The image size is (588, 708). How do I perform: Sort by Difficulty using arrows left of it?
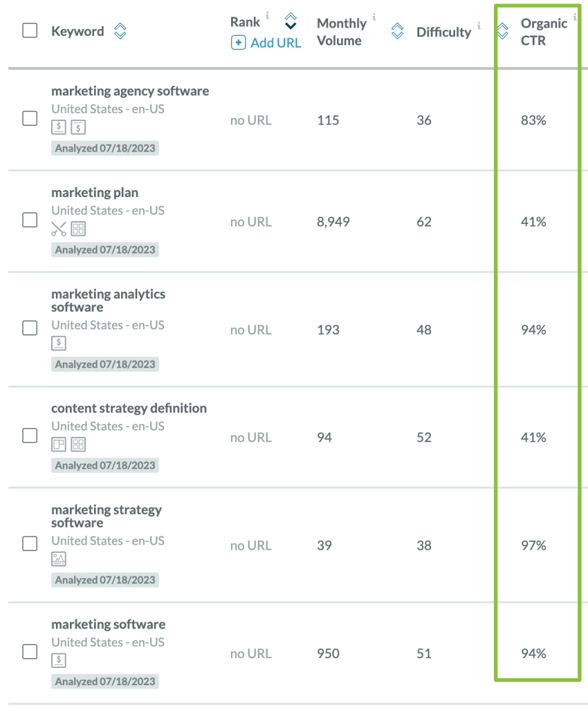pos(397,31)
